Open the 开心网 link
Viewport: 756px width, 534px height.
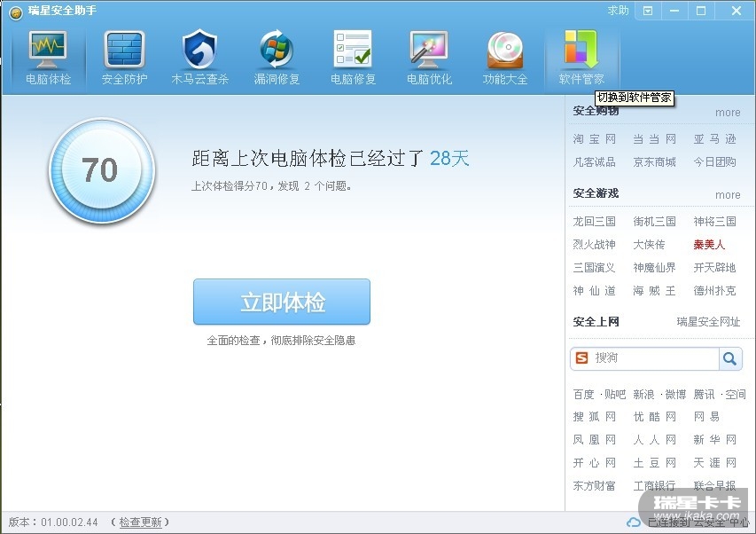[x=594, y=463]
